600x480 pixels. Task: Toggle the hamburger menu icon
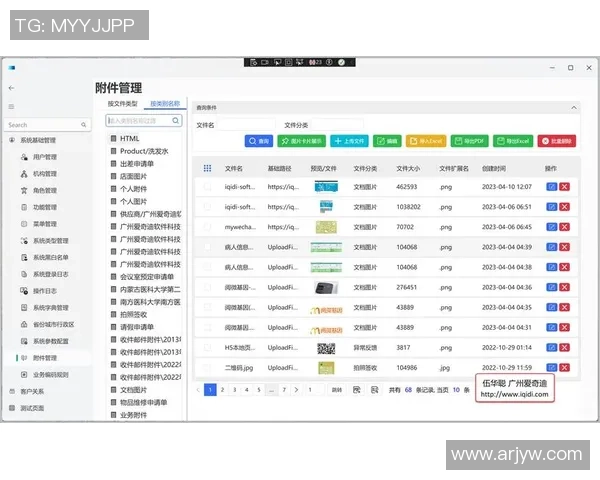[x=11, y=106]
